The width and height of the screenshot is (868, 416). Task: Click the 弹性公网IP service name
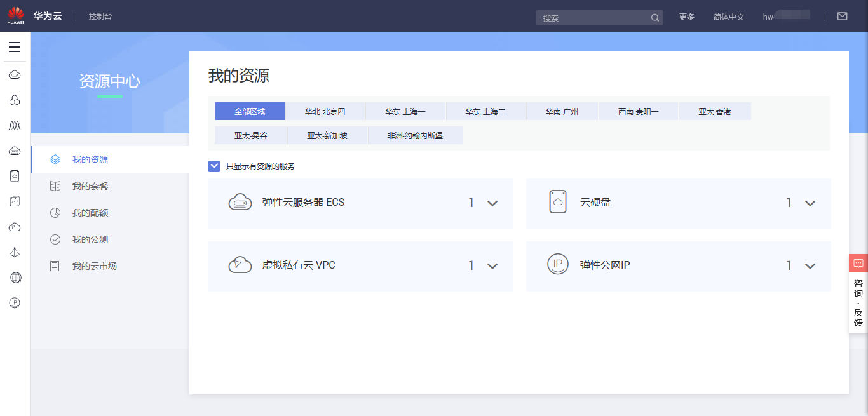click(x=605, y=265)
